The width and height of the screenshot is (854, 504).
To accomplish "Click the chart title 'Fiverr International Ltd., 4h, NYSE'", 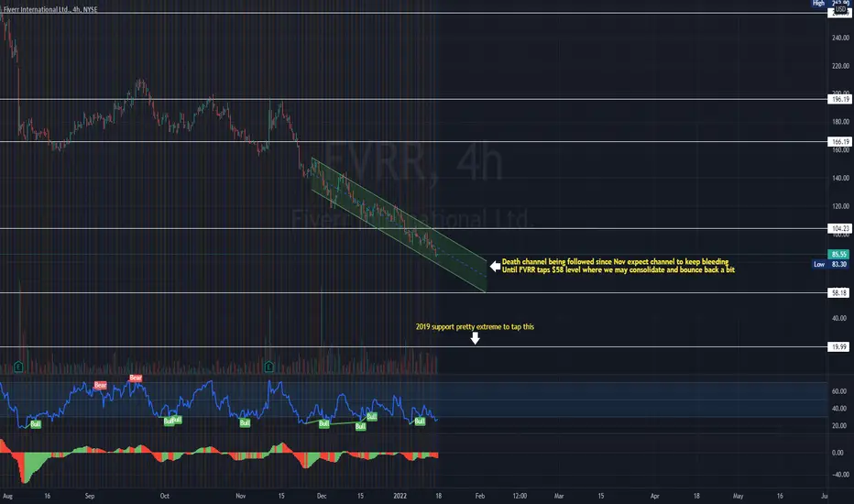I will pos(50,9).
